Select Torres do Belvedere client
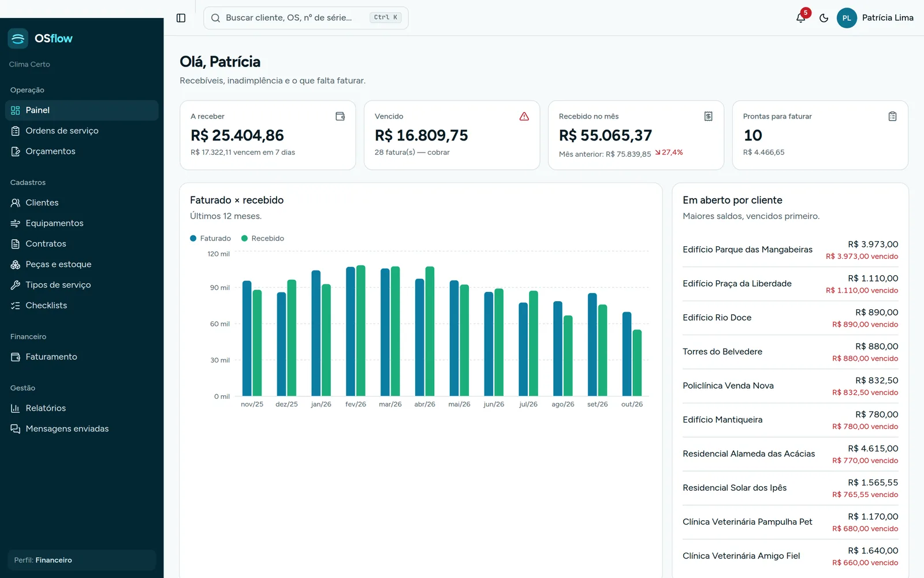Screen dimensions: 924x578 coord(790,352)
